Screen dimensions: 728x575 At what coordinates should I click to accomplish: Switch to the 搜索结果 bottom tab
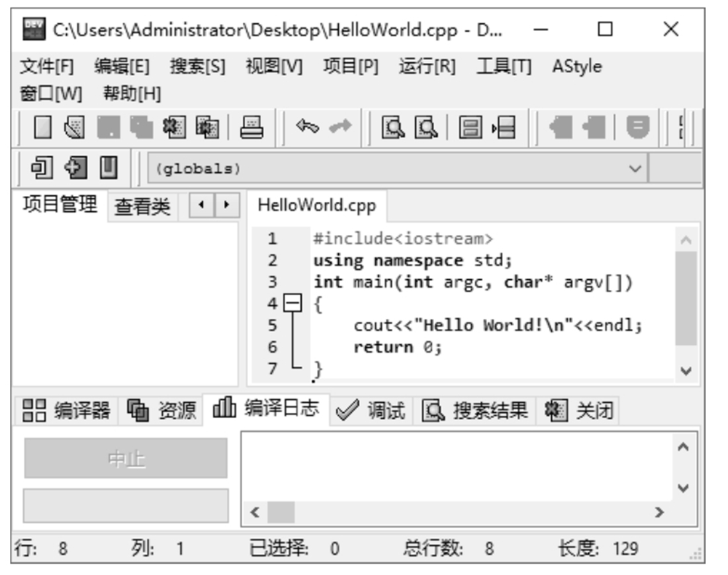(475, 410)
